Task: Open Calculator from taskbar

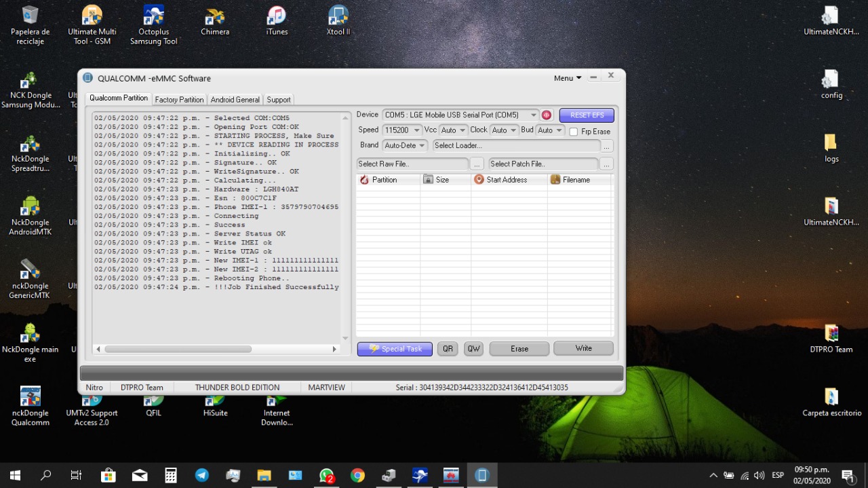Action: click(x=171, y=475)
